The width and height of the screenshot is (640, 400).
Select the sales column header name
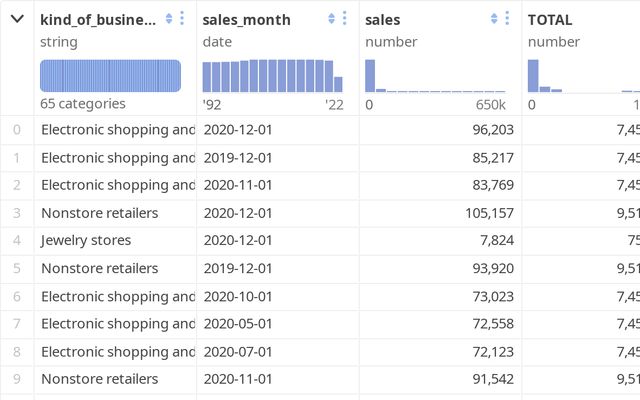[385, 19]
